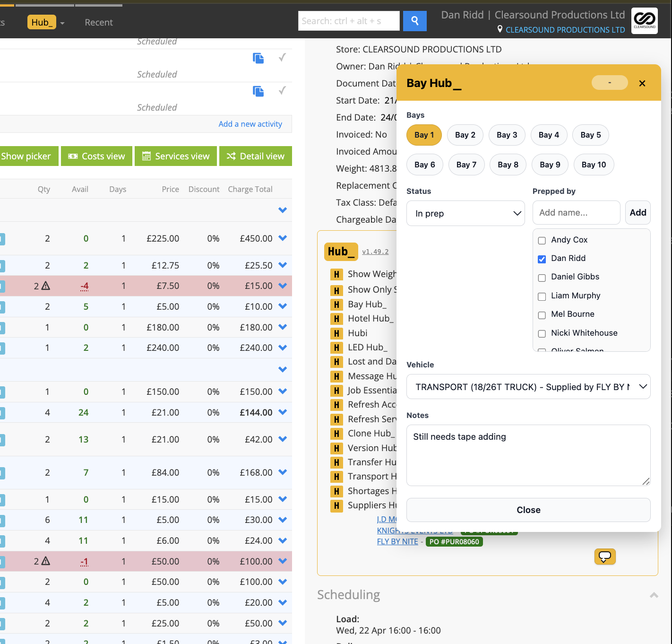Click the H icon beside Hubi
This screenshot has width=672, height=644.
336,334
